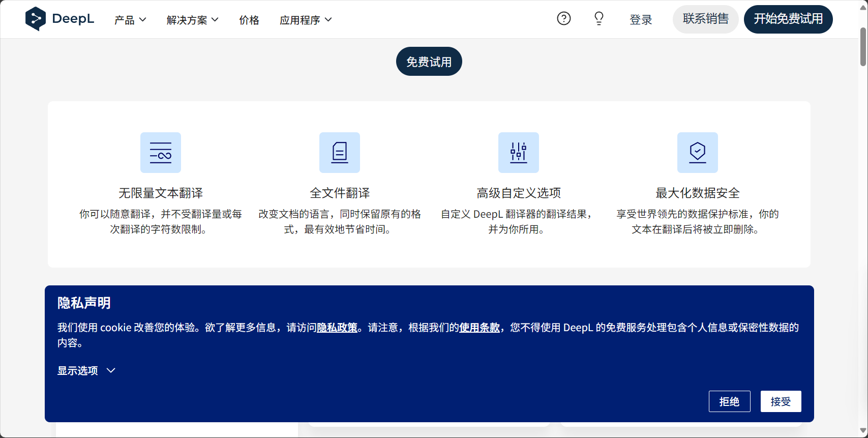Click the 高级自定义选项 heading
868x438 pixels.
519,193
